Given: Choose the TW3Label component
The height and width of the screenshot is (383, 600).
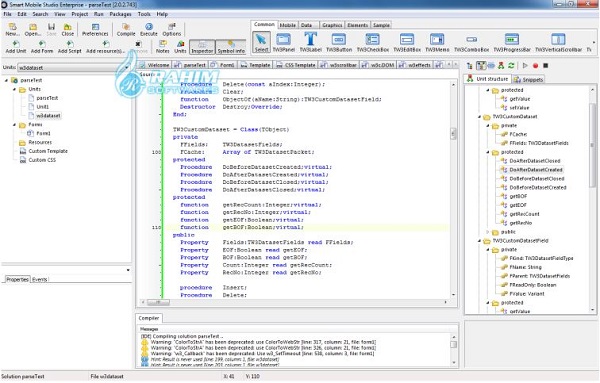Looking at the screenshot, I should coord(310,42).
